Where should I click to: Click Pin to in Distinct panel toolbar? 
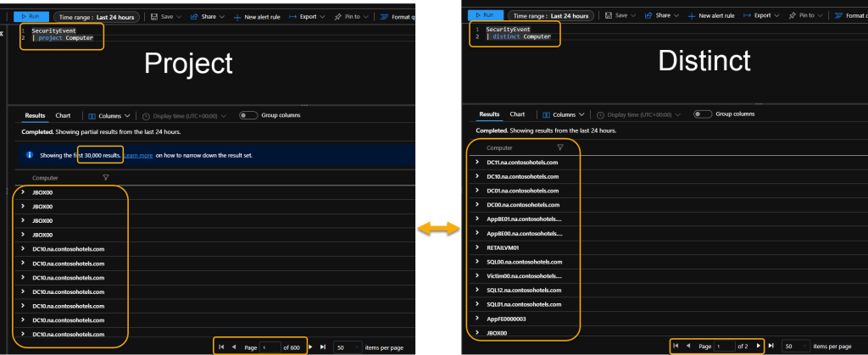[x=806, y=15]
